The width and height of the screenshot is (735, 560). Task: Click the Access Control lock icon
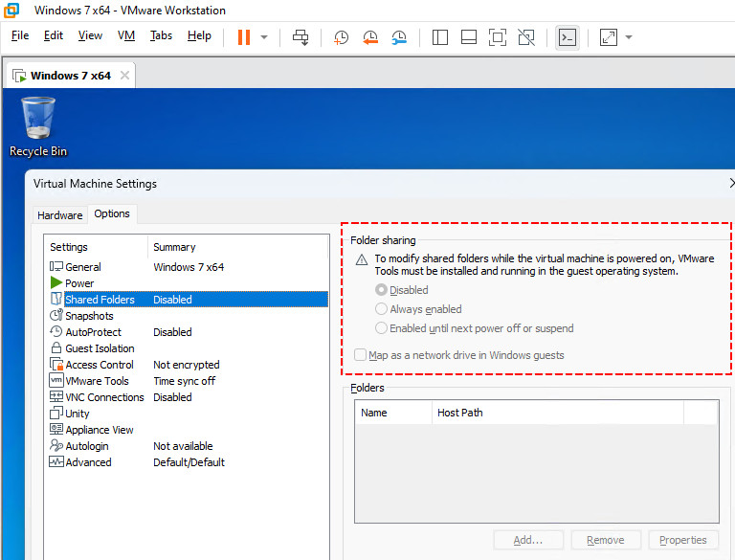coord(56,364)
